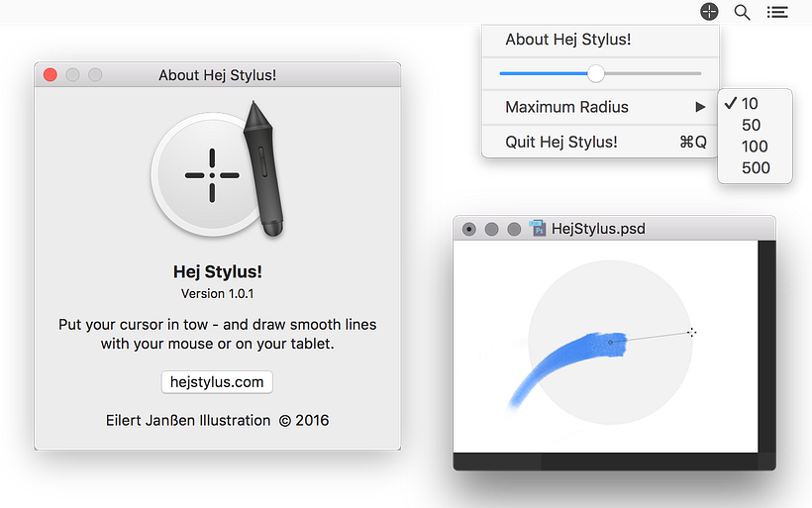Click the Eilert Janßen Illustration copyright text
The height and width of the screenshot is (508, 812).
[217, 421]
